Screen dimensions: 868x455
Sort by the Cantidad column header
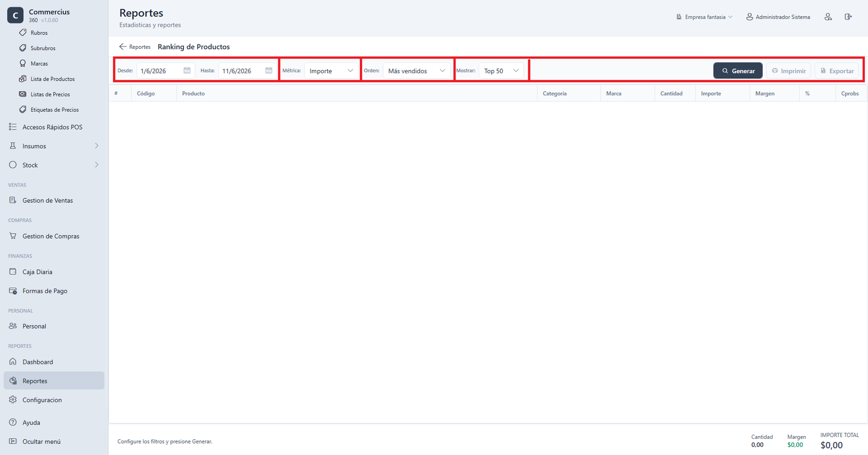coord(671,93)
